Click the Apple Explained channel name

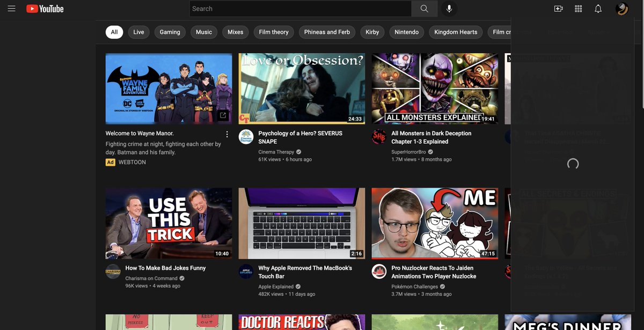click(x=276, y=287)
